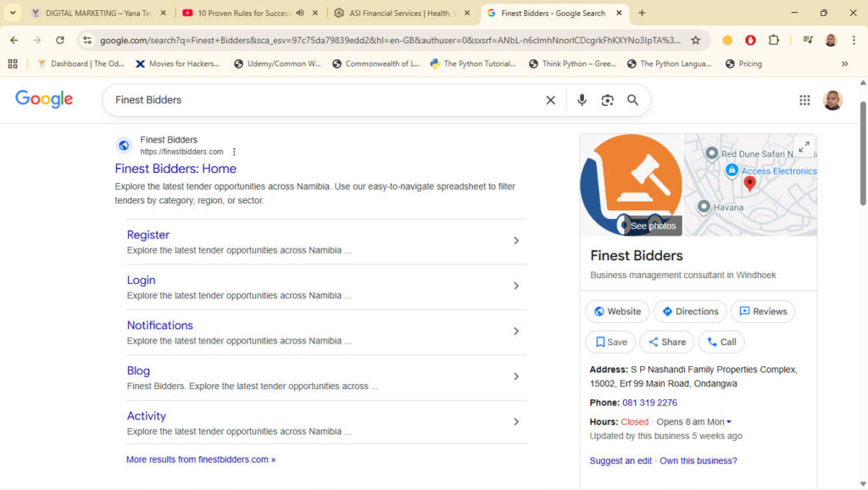This screenshot has width=868, height=490.
Task: Click the Website button
Action: tap(617, 311)
